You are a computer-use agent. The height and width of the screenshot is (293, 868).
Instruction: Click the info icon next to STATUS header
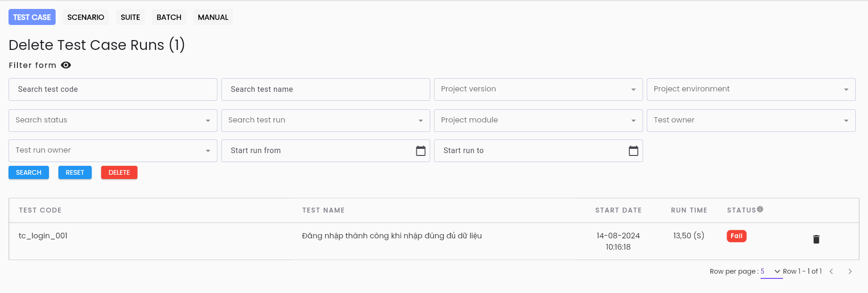pos(760,209)
